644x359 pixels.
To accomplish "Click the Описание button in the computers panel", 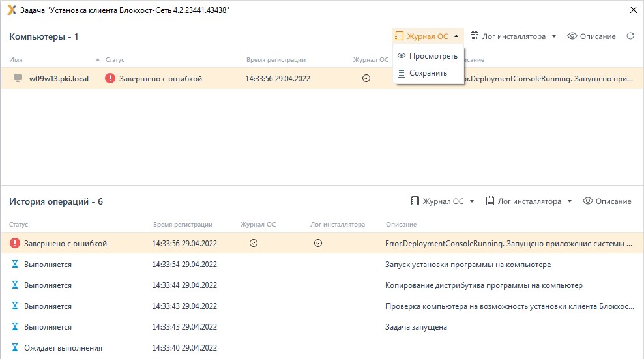I will (x=591, y=36).
